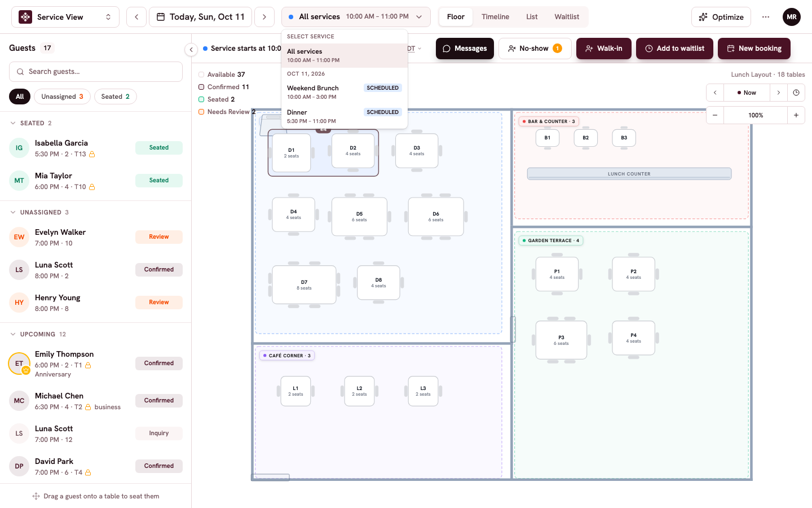Switch to the Timeline tab
The image size is (812, 508).
pos(495,17)
